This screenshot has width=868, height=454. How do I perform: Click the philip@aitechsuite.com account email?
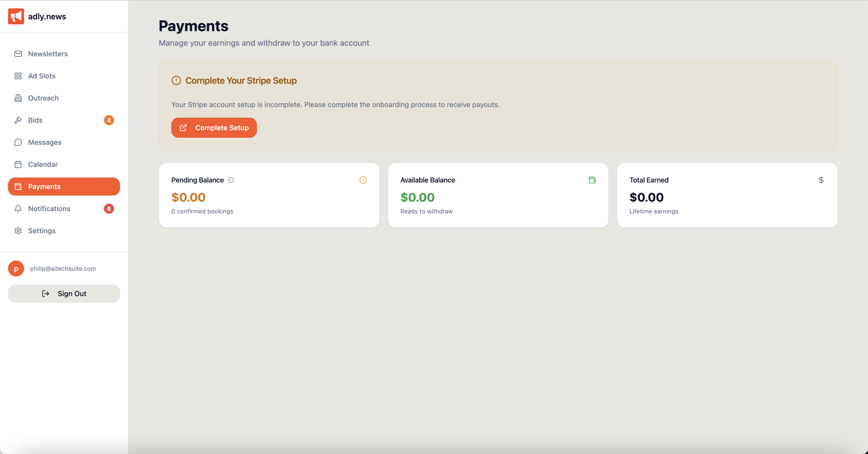(63, 268)
